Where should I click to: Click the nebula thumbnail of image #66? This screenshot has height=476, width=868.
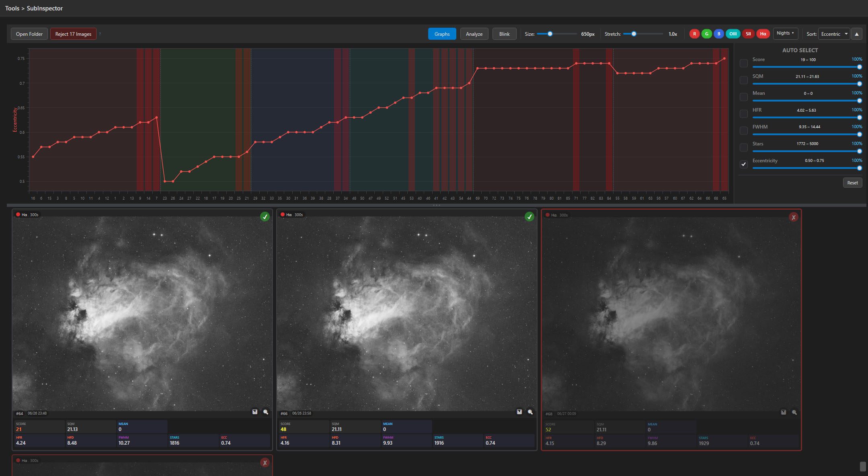(406, 313)
